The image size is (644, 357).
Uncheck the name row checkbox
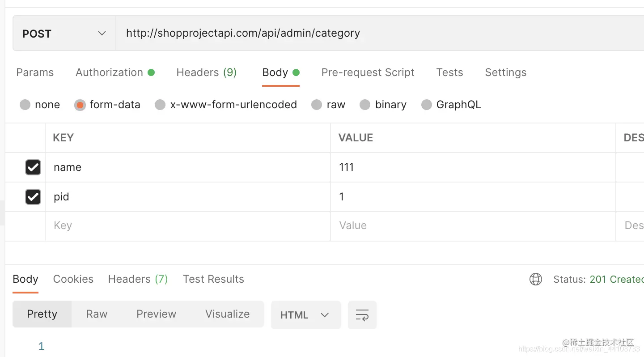(x=33, y=167)
